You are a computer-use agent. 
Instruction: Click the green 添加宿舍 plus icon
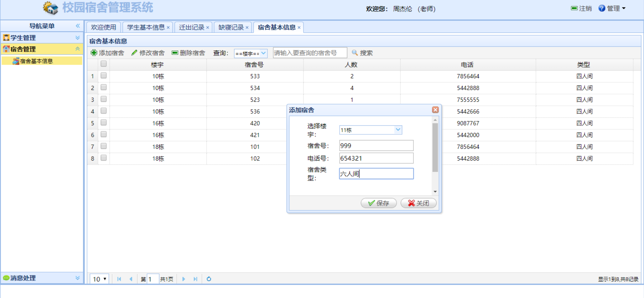94,53
